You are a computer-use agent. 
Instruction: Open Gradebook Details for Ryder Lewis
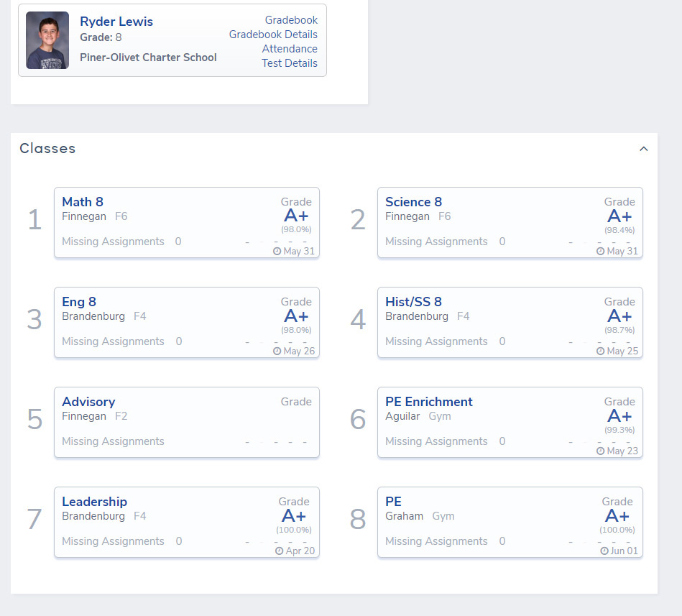tap(273, 35)
